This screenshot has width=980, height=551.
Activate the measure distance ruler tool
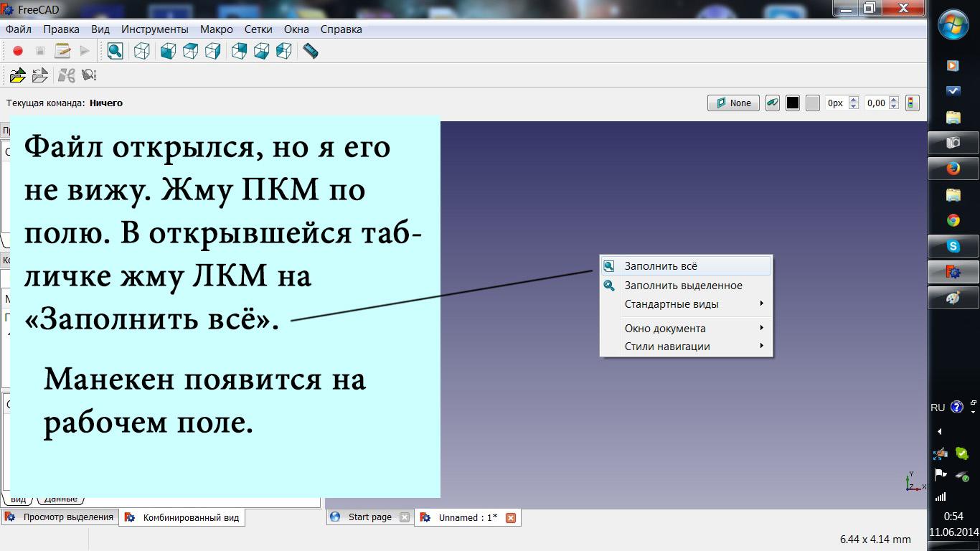pos(311,51)
